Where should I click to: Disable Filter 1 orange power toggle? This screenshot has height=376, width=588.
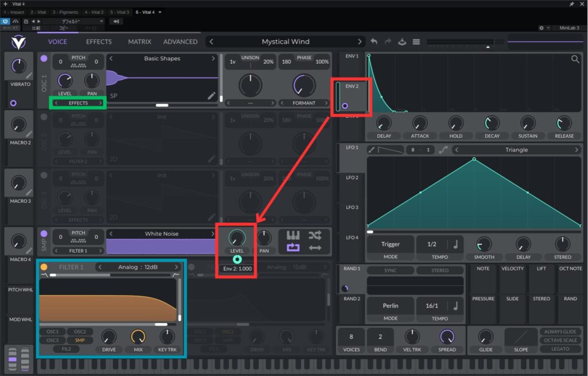(x=44, y=267)
